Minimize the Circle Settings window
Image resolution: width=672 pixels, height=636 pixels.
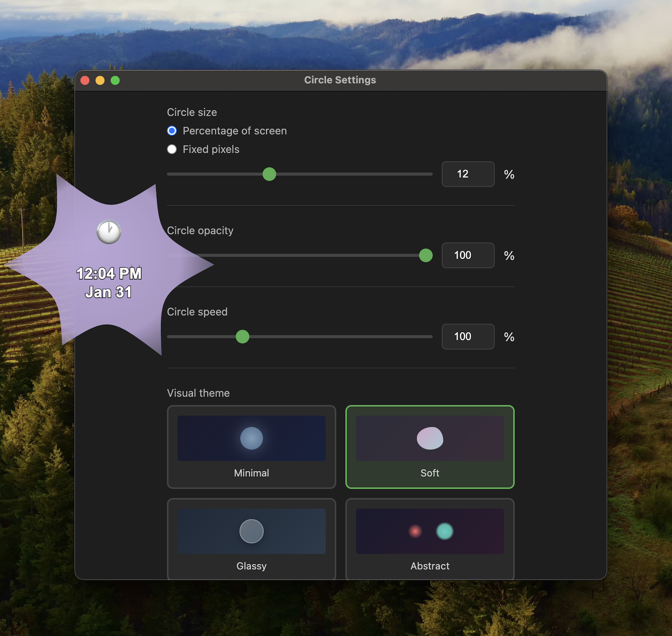(100, 80)
